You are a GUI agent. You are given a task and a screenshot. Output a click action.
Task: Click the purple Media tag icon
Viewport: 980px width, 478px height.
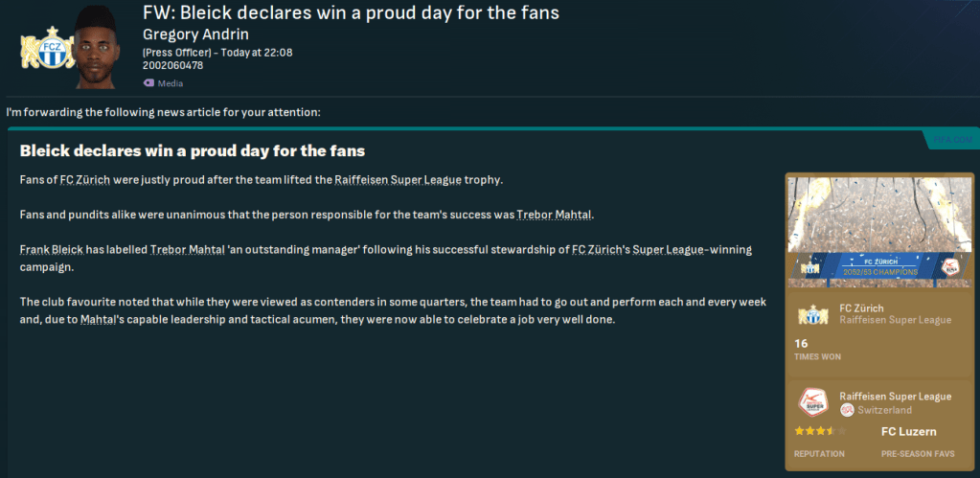(x=148, y=83)
